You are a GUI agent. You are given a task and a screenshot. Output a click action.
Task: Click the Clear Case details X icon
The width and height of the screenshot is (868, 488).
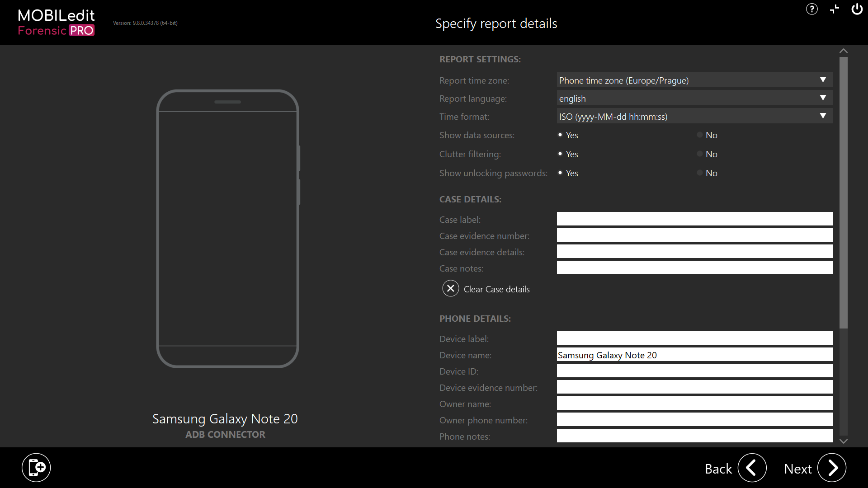tap(451, 288)
